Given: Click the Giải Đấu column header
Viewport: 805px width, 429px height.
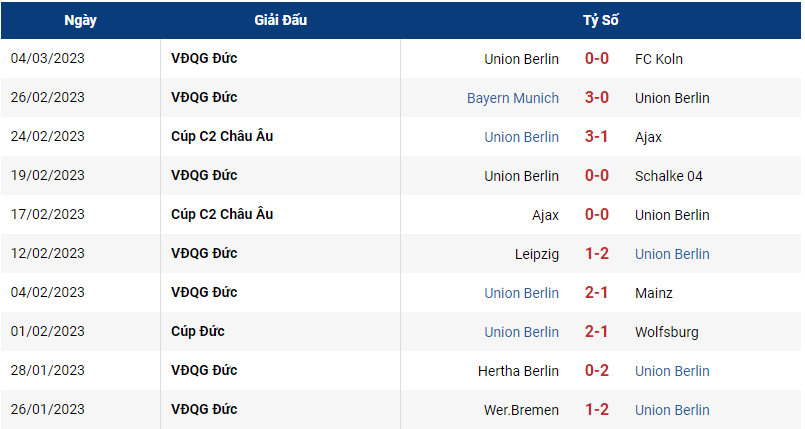Looking at the screenshot, I should click(280, 20).
